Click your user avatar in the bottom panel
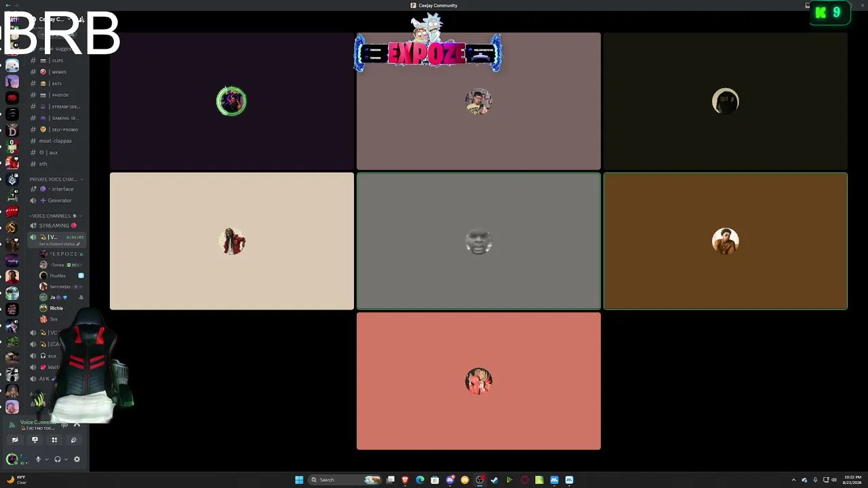The width and height of the screenshot is (868, 488). (12, 460)
